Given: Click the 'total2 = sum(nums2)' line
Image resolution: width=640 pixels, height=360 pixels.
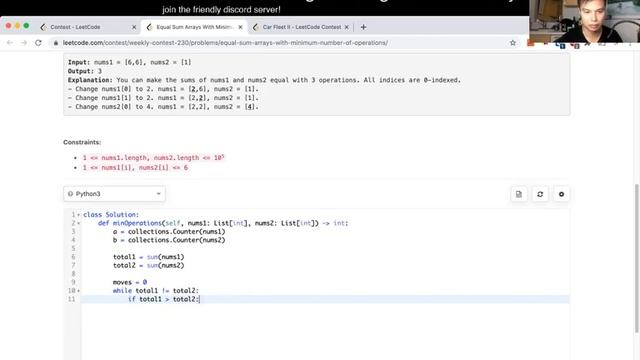Looking at the screenshot, I should tap(149, 265).
